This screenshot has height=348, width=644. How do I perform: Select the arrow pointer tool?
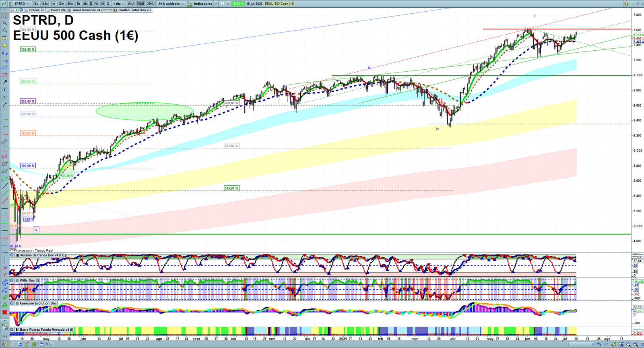[x=4, y=15]
